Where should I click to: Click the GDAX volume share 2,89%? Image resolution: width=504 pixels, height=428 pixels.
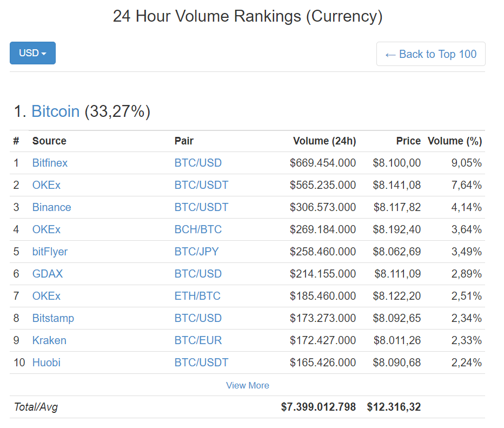(466, 274)
